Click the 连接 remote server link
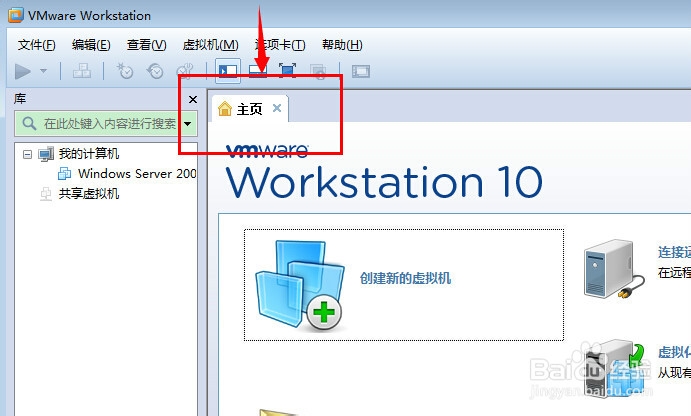Viewport: 691px width, 416px height. click(x=674, y=253)
